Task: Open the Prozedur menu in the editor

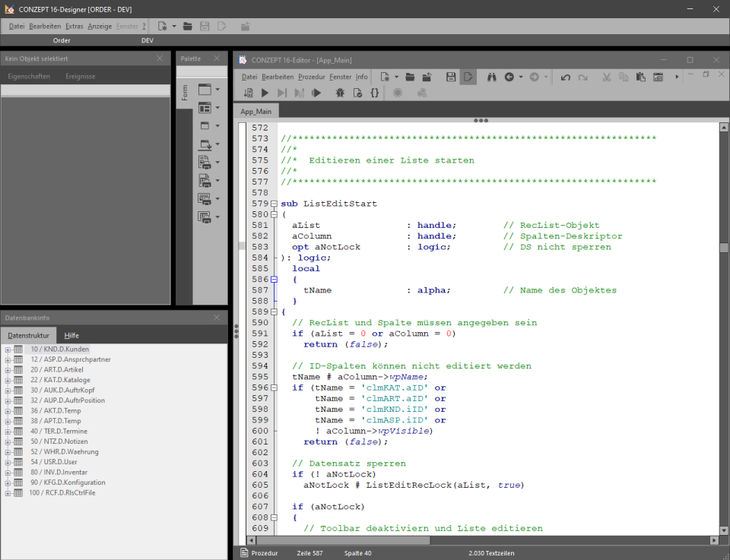Action: (x=312, y=77)
